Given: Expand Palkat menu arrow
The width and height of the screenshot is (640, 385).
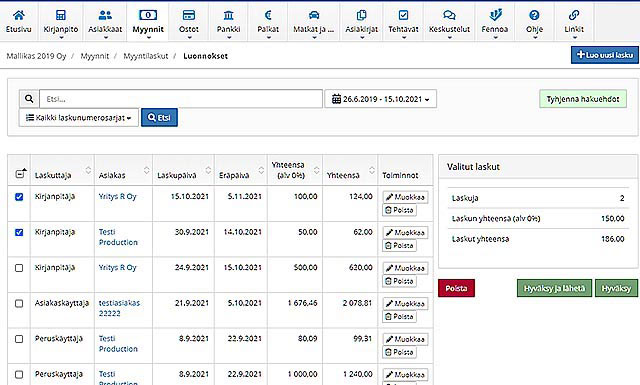Looking at the screenshot, I should point(268,37).
